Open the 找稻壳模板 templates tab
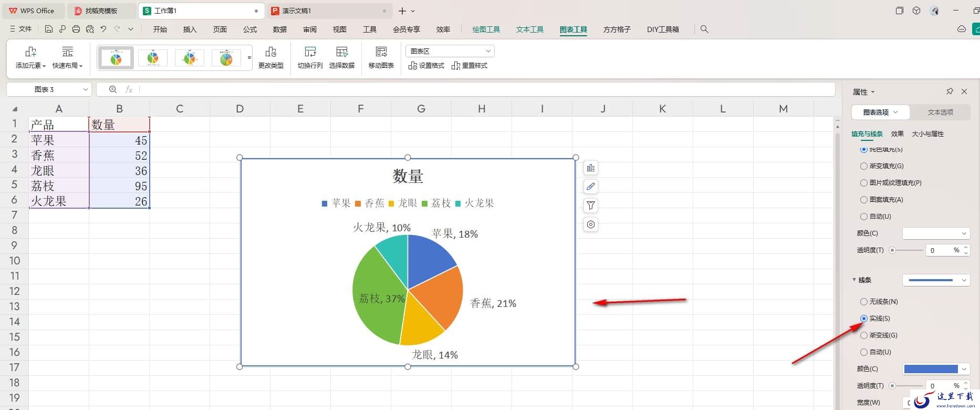This screenshot has height=410, width=980. pyautogui.click(x=101, y=11)
